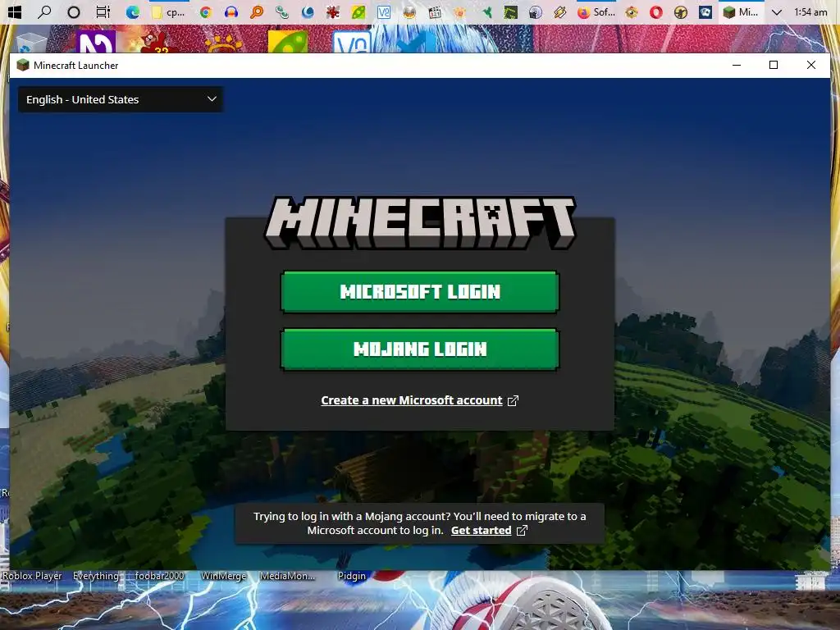The width and height of the screenshot is (840, 630).
Task: Click the 1:54 am taskbar clock
Action: pyautogui.click(x=810, y=11)
